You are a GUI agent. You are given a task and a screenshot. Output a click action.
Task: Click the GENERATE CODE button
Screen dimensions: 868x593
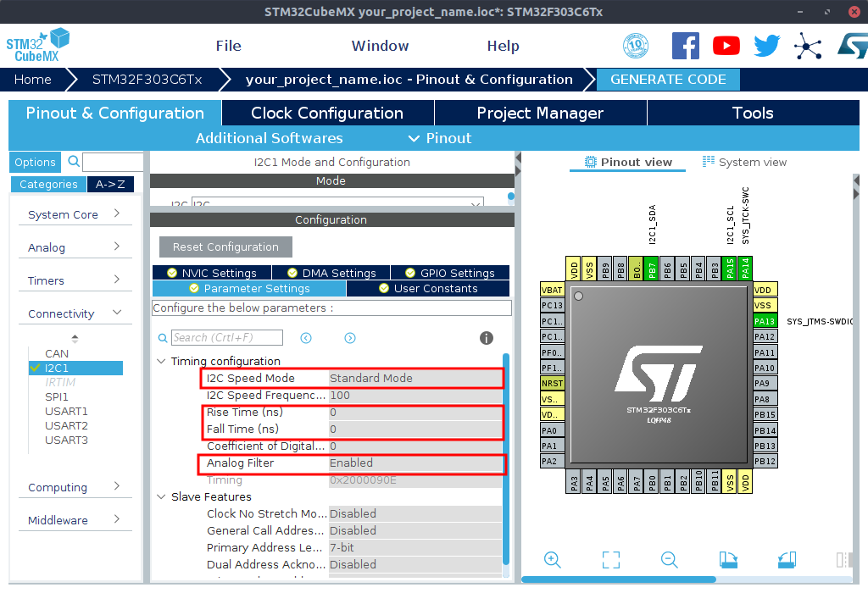pos(668,80)
